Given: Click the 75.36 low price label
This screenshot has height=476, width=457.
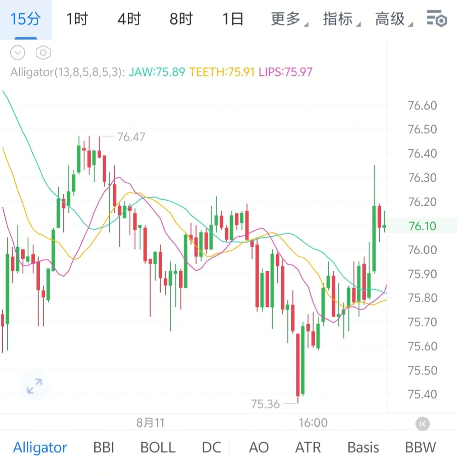Looking at the screenshot, I should click(265, 404).
